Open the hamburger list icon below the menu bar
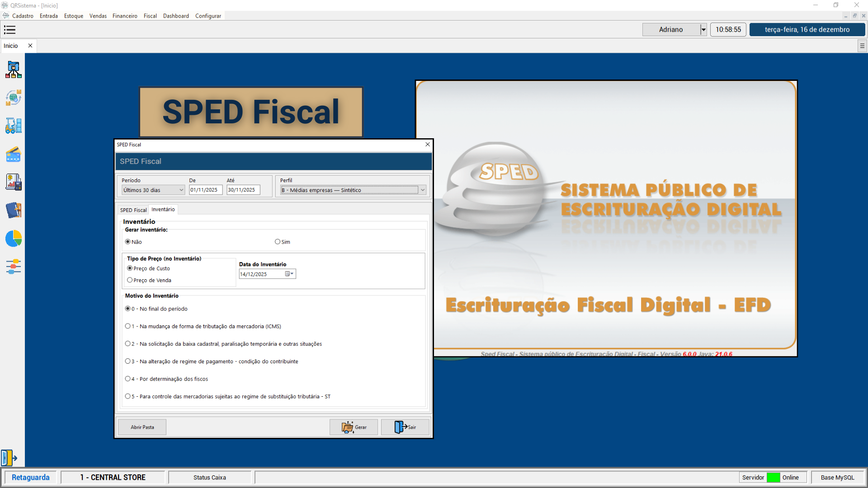The image size is (868, 488). click(x=9, y=30)
